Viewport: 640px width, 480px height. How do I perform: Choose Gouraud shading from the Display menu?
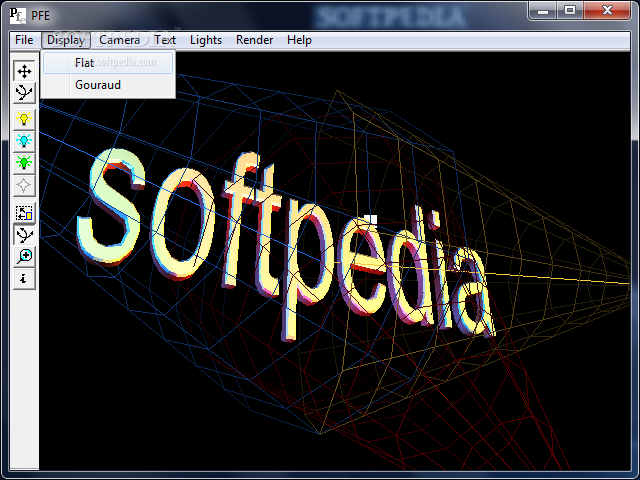(x=108, y=85)
